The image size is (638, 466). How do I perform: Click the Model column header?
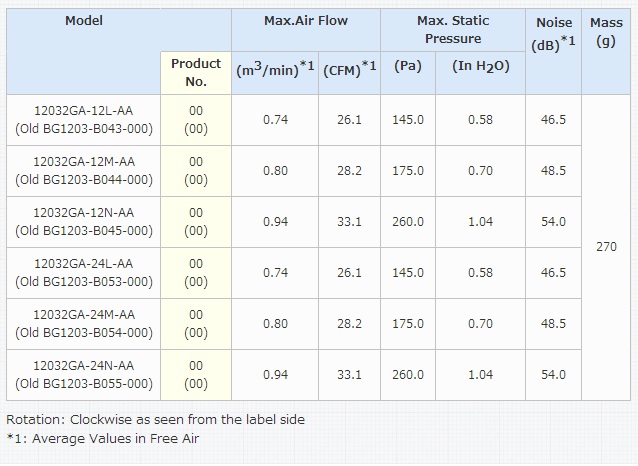point(84,21)
